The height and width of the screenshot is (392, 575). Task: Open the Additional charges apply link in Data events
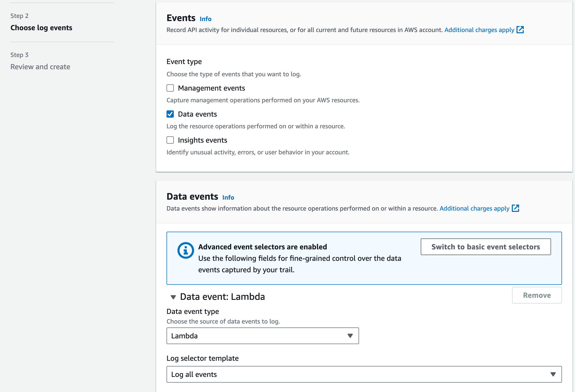pos(474,208)
